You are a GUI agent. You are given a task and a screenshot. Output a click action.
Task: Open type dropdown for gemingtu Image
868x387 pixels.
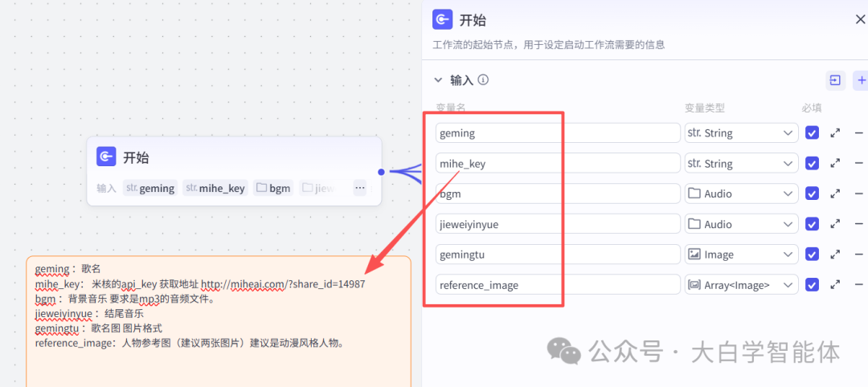741,255
